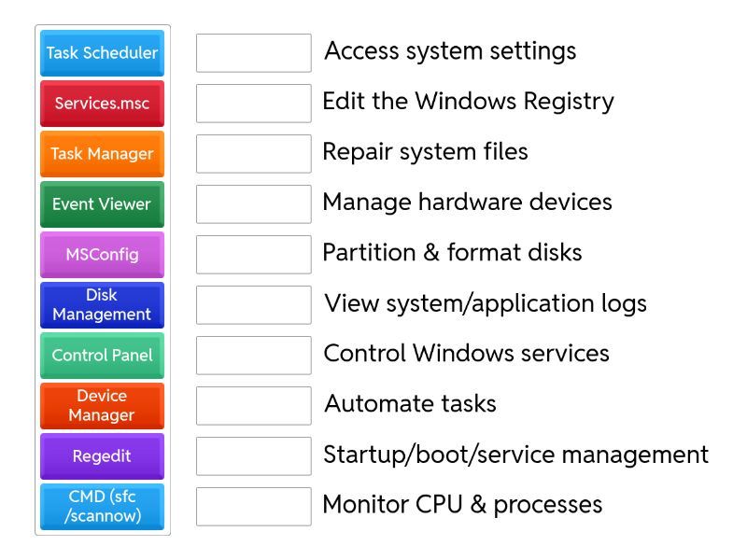The height and width of the screenshot is (560, 747).
Task: Choose the CMD (sfc /scannow) tile
Action: (x=102, y=507)
